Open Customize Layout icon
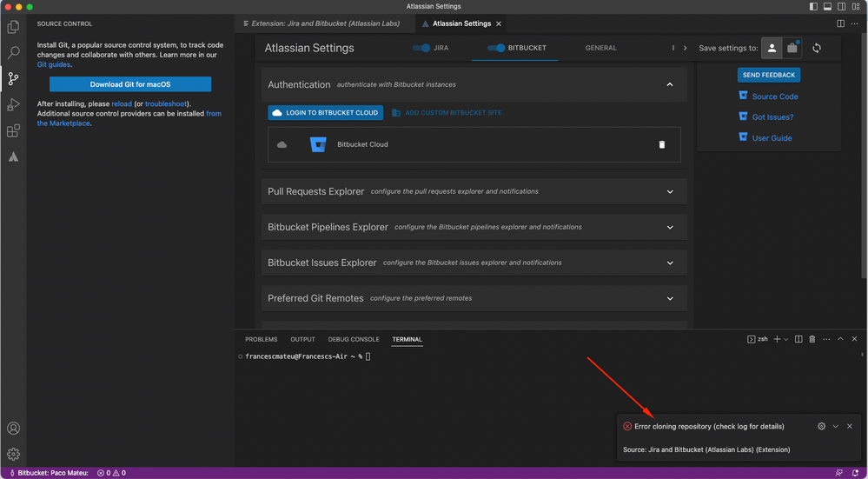868x479 pixels. (x=856, y=7)
